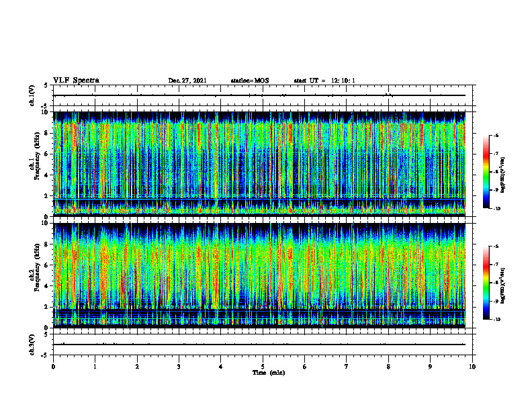Click the "4" kHz tick of ch.2 spectrogram
Image resolution: width=532 pixels, height=411 pixels.
point(47,286)
